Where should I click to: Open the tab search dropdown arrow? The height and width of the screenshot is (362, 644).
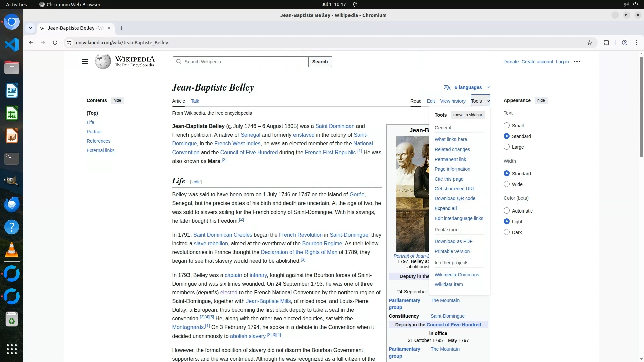tap(30, 28)
